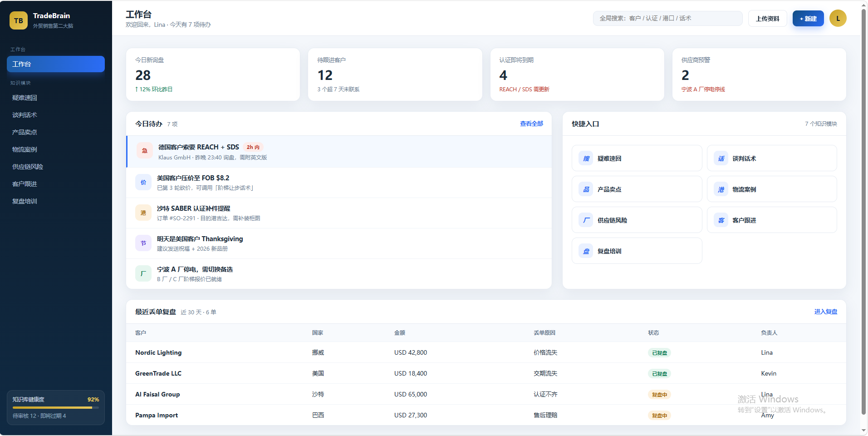868x436 pixels.
Task: Click the 价 icon of the FOB $8.2 task
Action: click(143, 182)
